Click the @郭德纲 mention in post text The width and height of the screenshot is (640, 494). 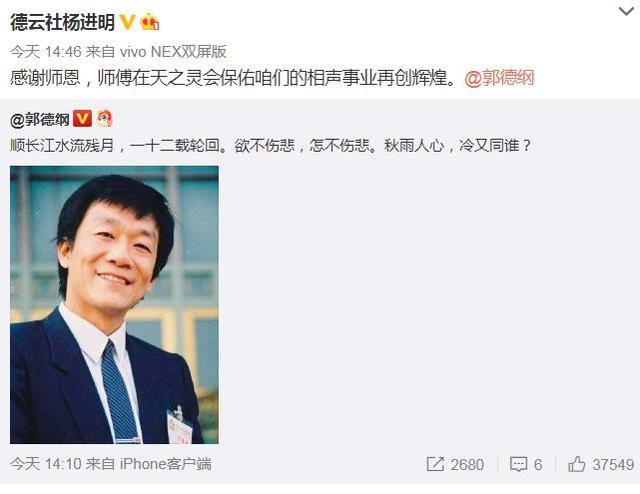coord(499,78)
